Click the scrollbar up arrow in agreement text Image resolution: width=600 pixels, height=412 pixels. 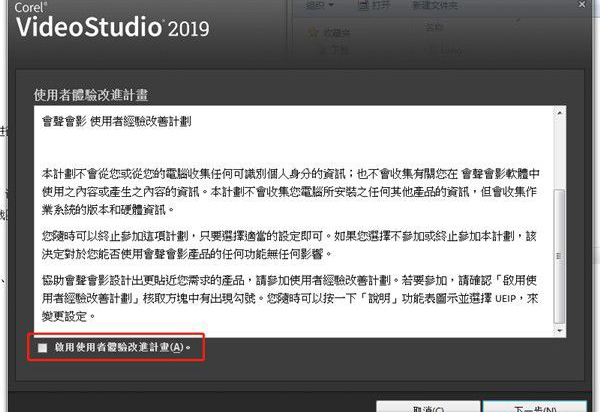pos(559,113)
